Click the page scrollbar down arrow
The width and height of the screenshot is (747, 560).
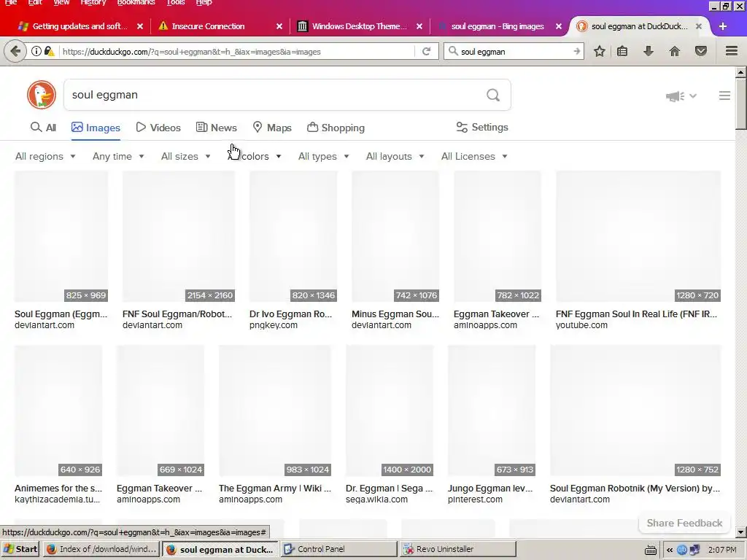741,532
